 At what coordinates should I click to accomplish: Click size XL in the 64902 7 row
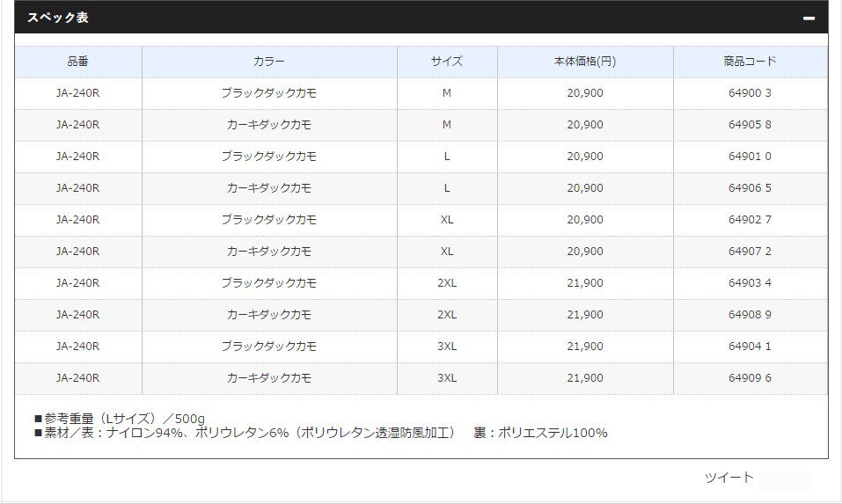tap(447, 220)
